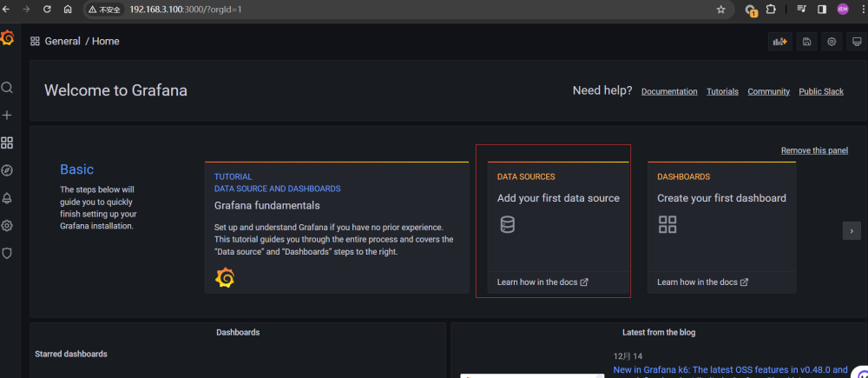This screenshot has width=868, height=378.
Task: Click the dashboard grid icon beside General
Action: 35,41
